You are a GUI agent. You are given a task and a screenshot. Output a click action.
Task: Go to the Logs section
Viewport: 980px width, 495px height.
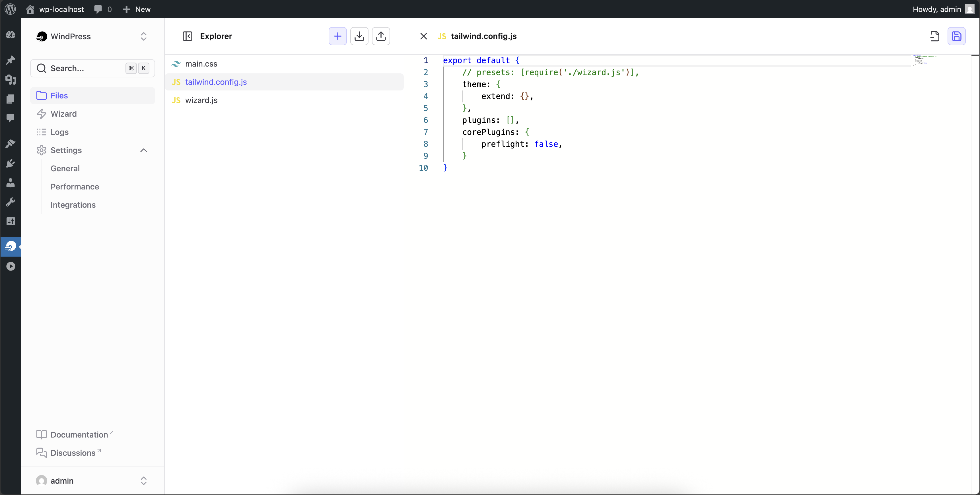click(92, 132)
